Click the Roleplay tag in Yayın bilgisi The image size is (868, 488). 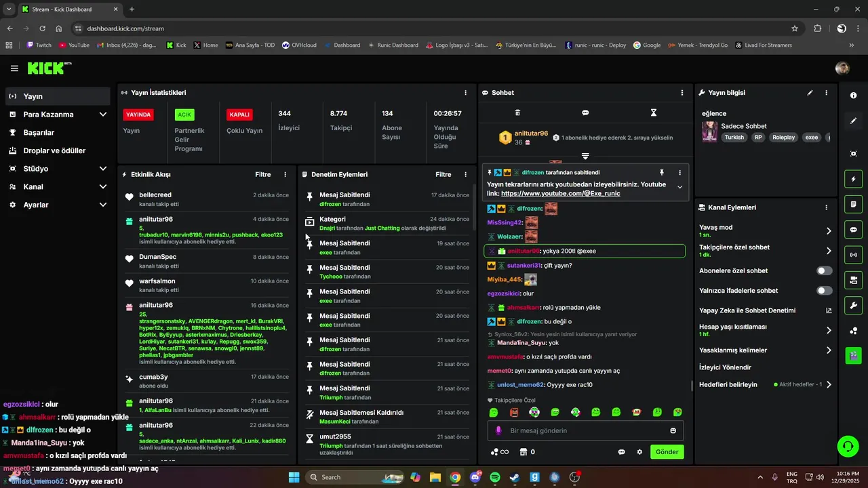pyautogui.click(x=783, y=137)
